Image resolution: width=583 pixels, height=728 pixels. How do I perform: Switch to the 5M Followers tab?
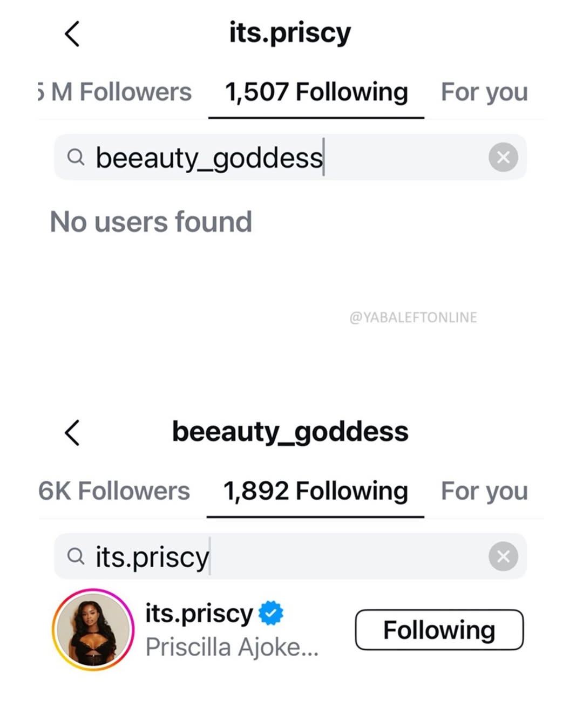point(116,92)
